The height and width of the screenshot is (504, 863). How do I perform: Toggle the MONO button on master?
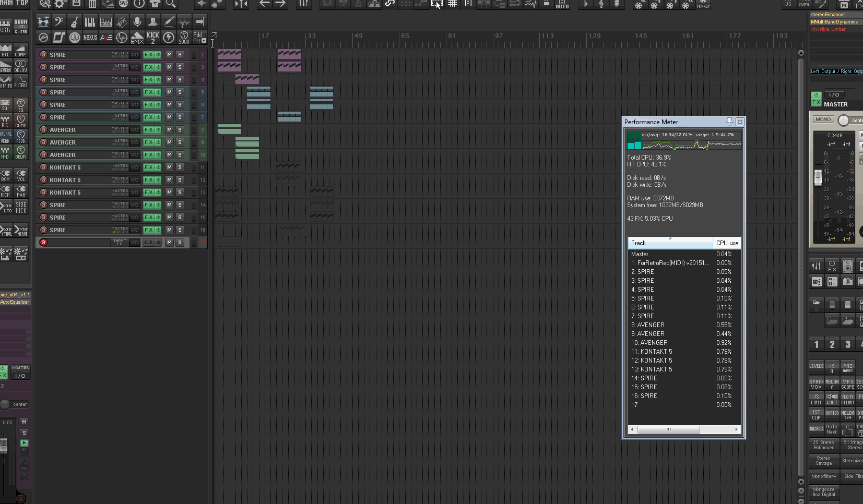pos(823,119)
